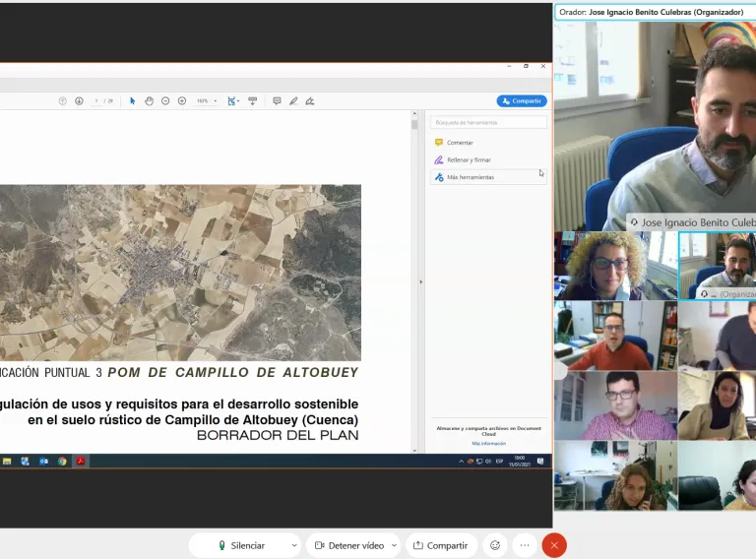Image resolution: width=756 pixels, height=559 pixels.
Task: Open the 161% zoom level dropdown
Action: (x=207, y=100)
